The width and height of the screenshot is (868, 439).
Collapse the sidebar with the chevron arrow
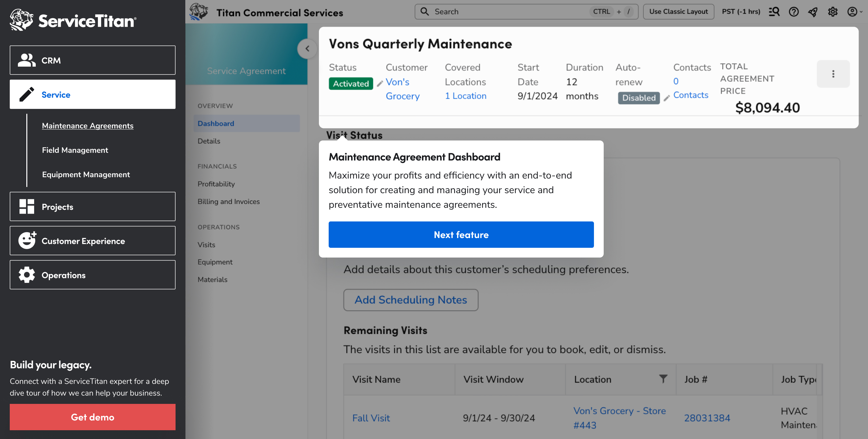pos(307,48)
